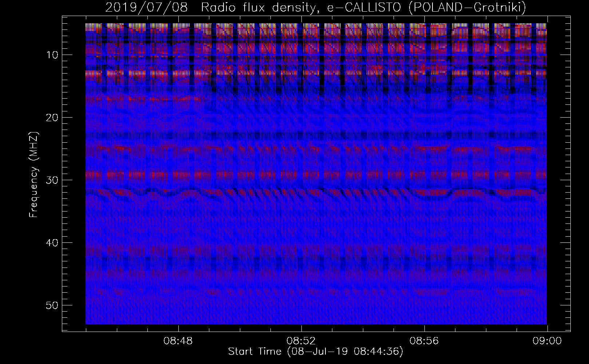Click the 'Start Time (08-Jul-19 08:44:36)' label
589x364 pixels.
[316, 352]
